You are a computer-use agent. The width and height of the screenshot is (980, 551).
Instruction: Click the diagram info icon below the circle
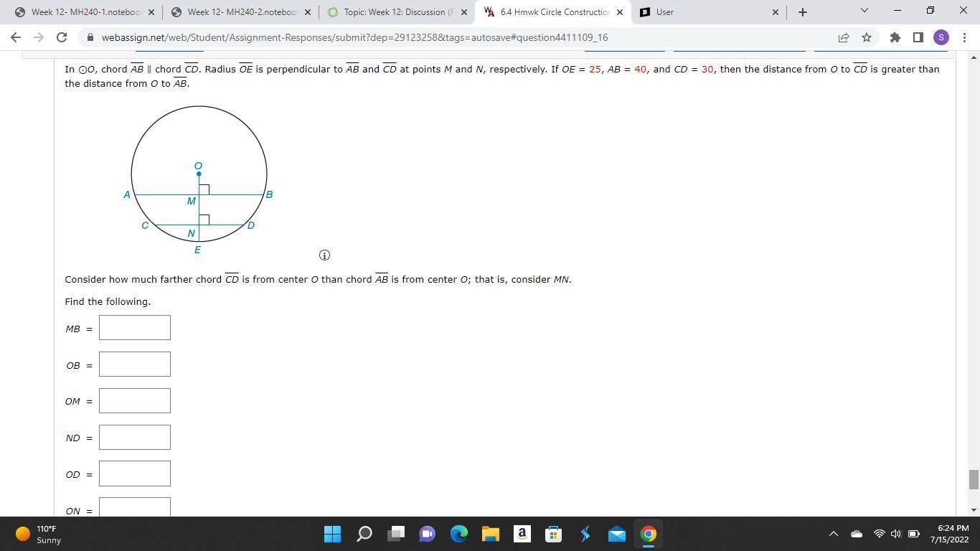coord(324,255)
